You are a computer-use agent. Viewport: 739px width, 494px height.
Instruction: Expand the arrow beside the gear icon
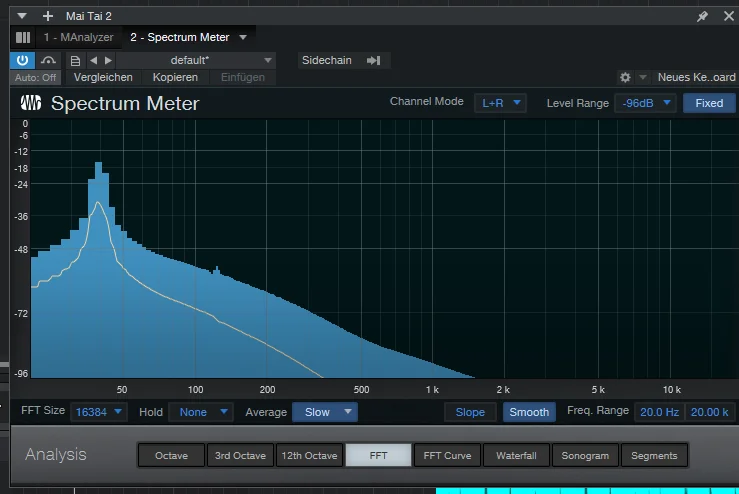[642, 77]
